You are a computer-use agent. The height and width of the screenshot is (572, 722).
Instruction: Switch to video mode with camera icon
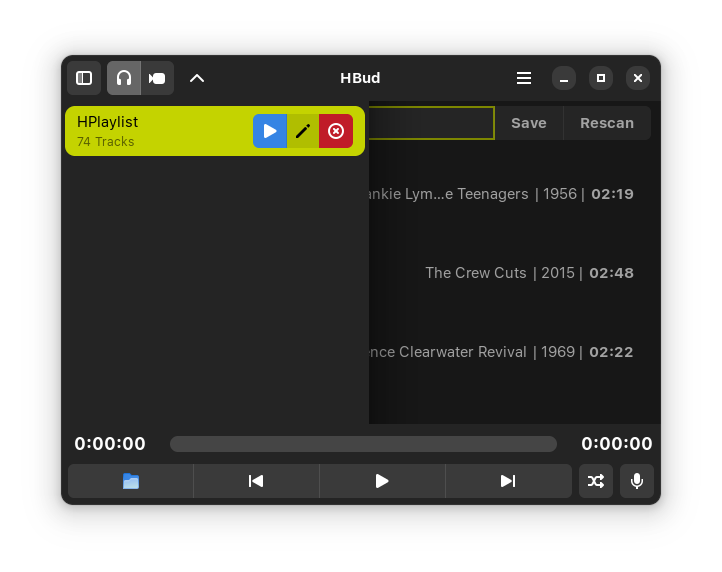pos(157,78)
